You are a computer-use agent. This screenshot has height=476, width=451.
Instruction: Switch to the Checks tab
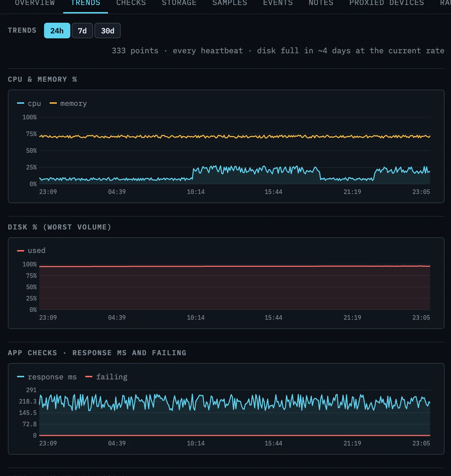pyautogui.click(x=131, y=3)
